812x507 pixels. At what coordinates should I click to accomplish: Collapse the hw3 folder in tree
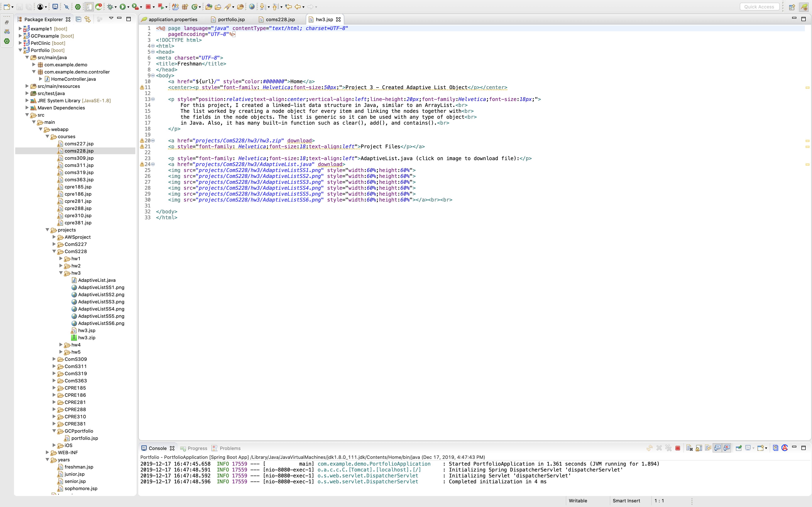[x=61, y=273]
